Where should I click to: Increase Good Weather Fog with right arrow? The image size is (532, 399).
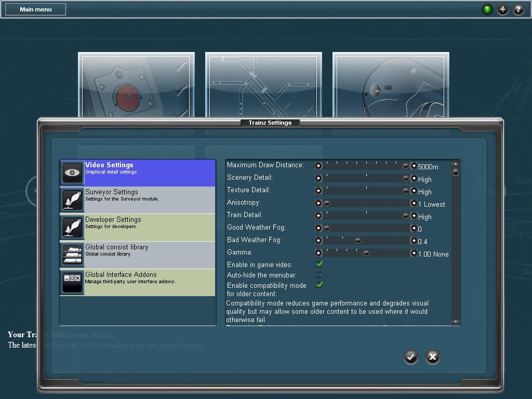point(414,228)
